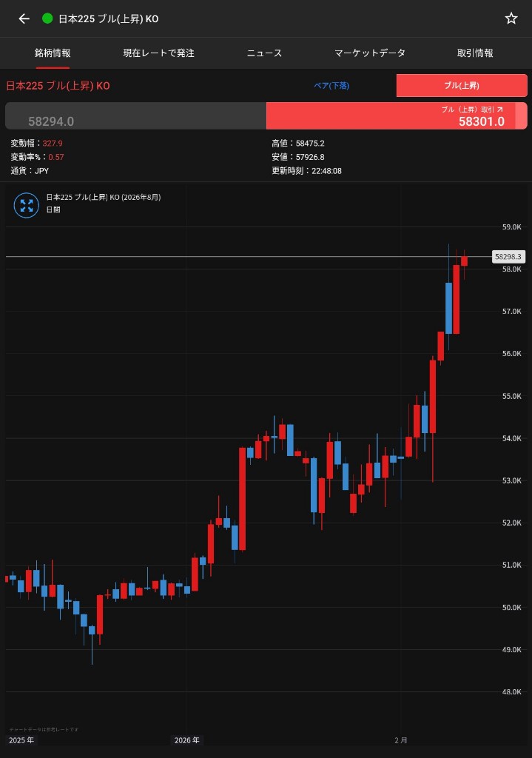Expand the chart to fullscreen

click(27, 205)
